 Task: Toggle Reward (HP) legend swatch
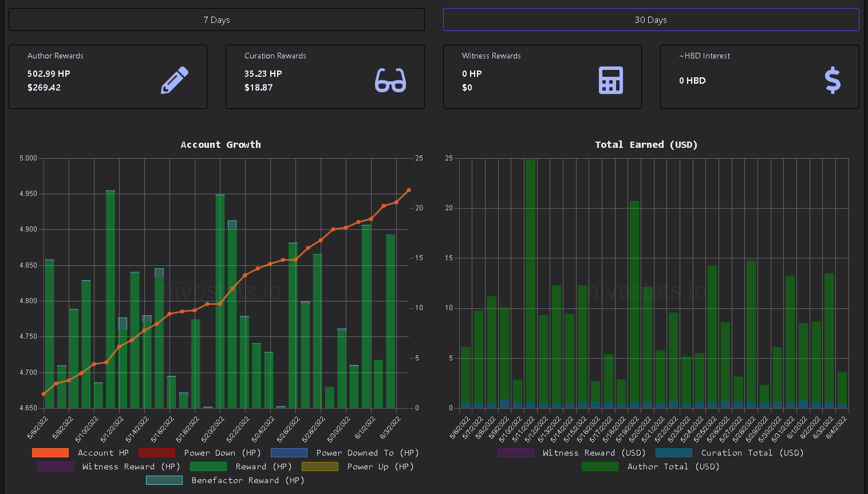208,466
